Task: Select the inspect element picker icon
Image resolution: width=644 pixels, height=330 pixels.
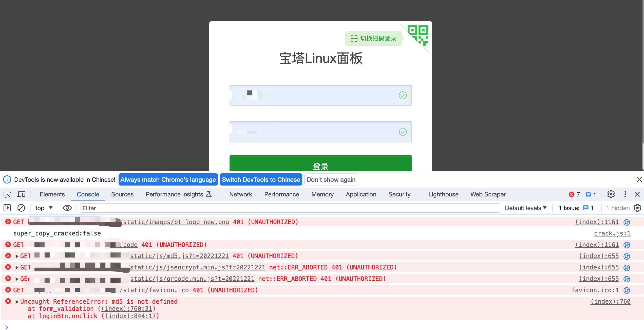Action: 7,194
